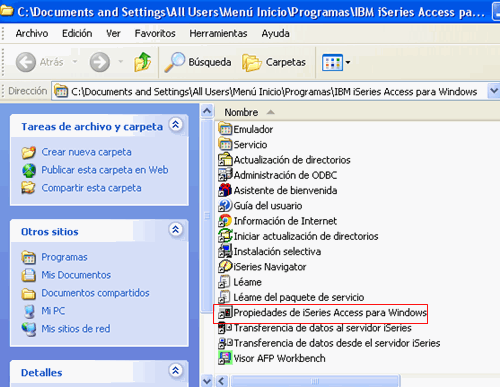Viewport: 500px width, 387px height.
Task: Click the Transferencia de datos desde el servidor icon
Action: (225, 343)
